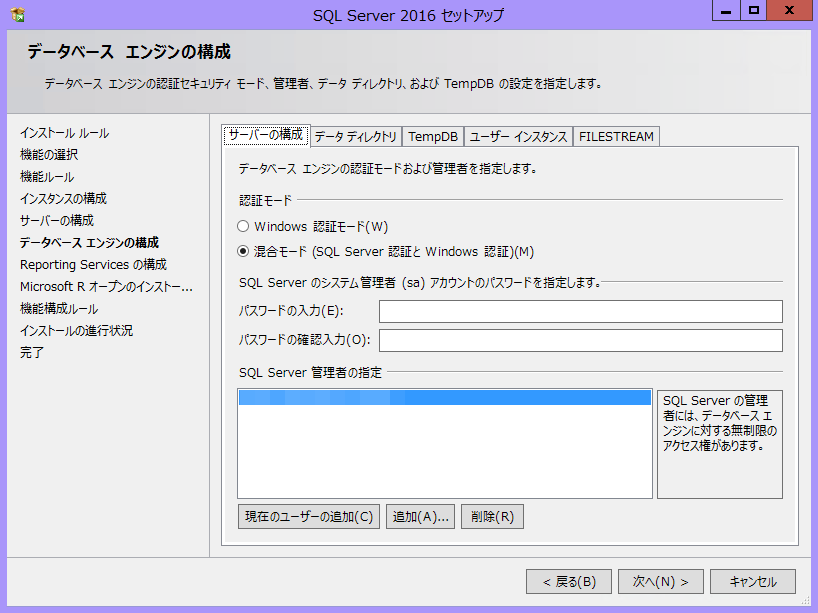The image size is (818, 613).
Task: Click the SQL Server setup title bar icon
Action: click(x=17, y=14)
